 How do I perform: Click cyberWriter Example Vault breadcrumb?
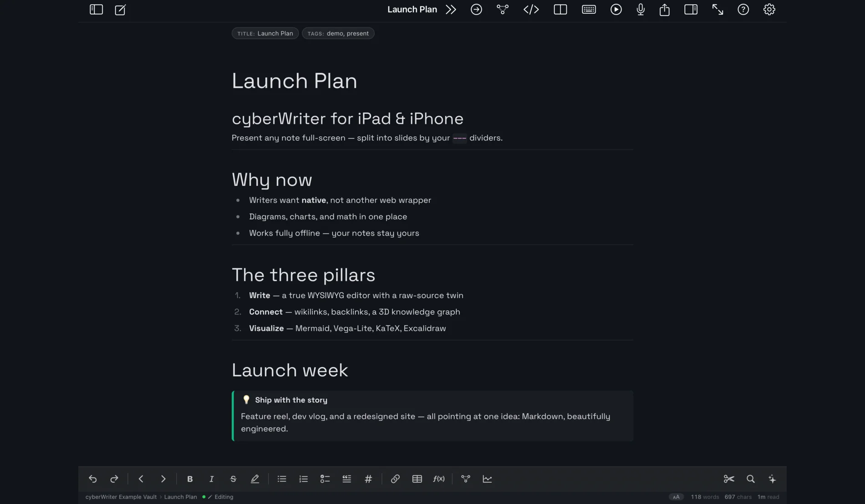click(x=121, y=497)
